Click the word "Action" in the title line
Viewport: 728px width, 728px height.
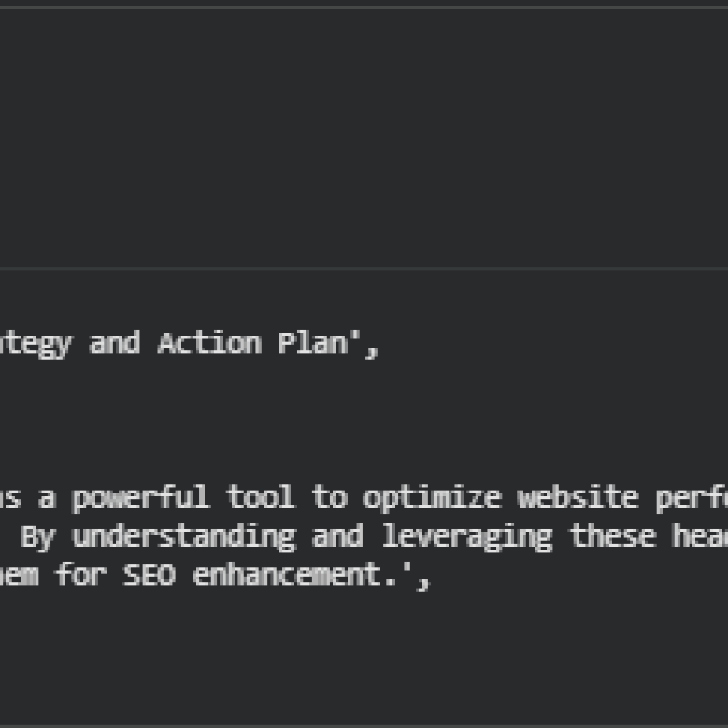(208, 344)
